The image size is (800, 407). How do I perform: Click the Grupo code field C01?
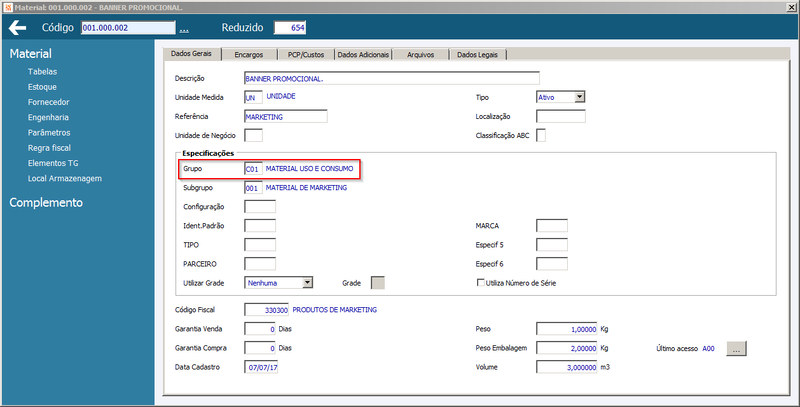point(254,169)
